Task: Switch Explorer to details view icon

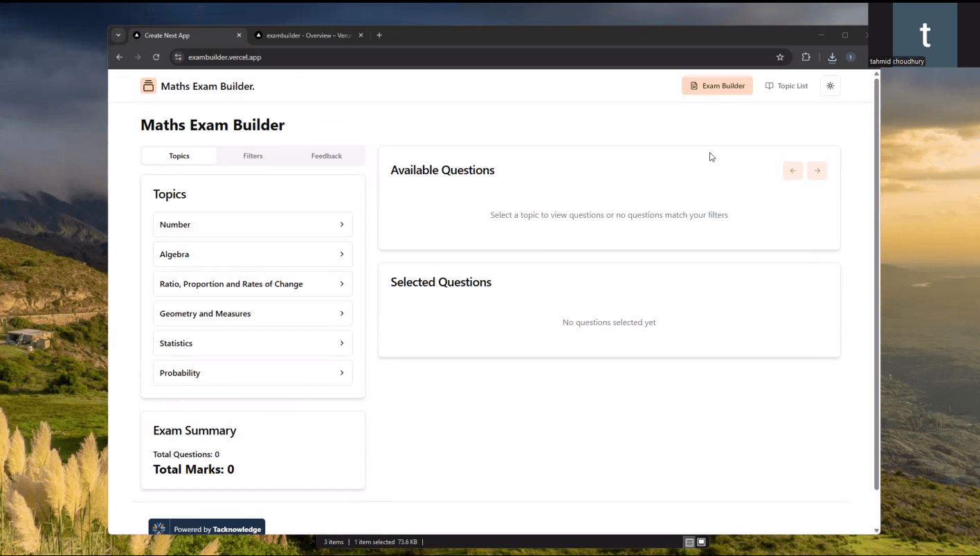Action: pos(689,541)
